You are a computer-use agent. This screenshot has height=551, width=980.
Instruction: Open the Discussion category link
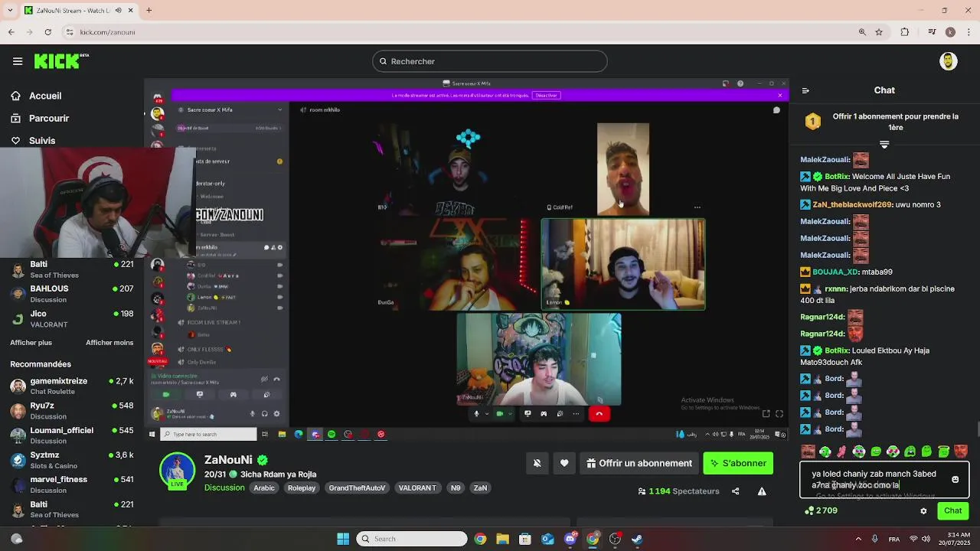click(224, 487)
